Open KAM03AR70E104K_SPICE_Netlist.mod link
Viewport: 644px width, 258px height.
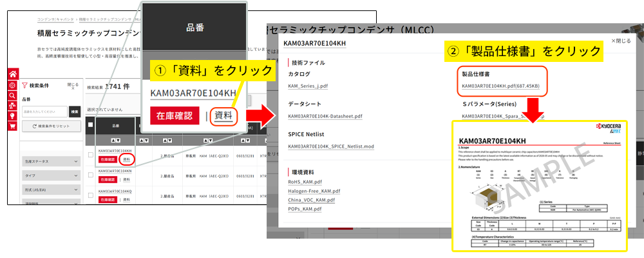click(x=331, y=146)
